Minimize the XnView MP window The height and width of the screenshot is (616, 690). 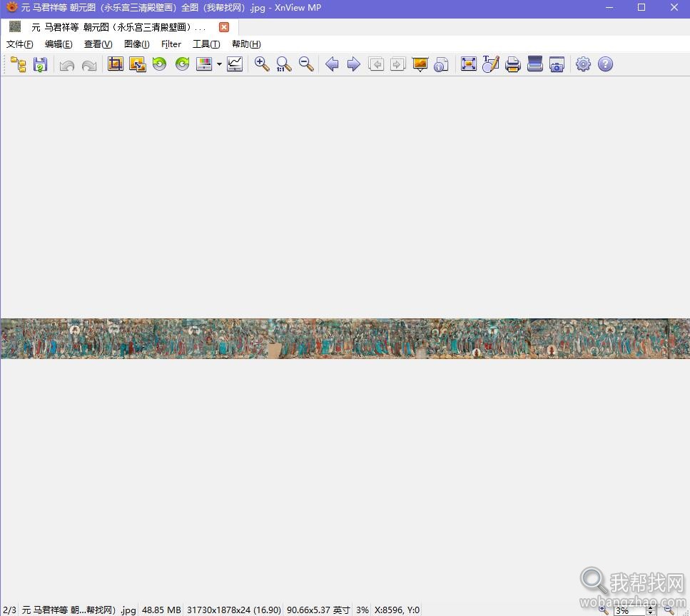[x=609, y=7]
